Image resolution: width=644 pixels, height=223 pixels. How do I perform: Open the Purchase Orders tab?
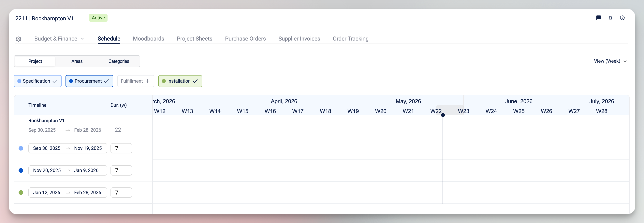click(245, 39)
